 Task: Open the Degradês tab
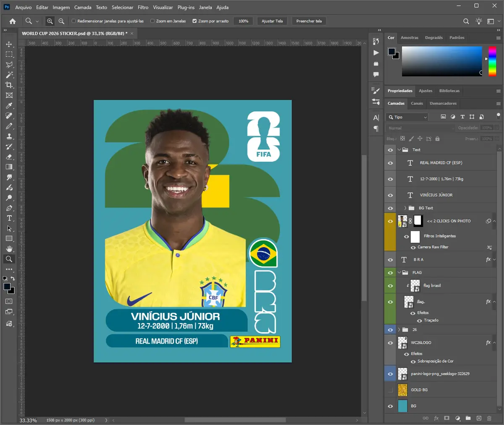434,38
